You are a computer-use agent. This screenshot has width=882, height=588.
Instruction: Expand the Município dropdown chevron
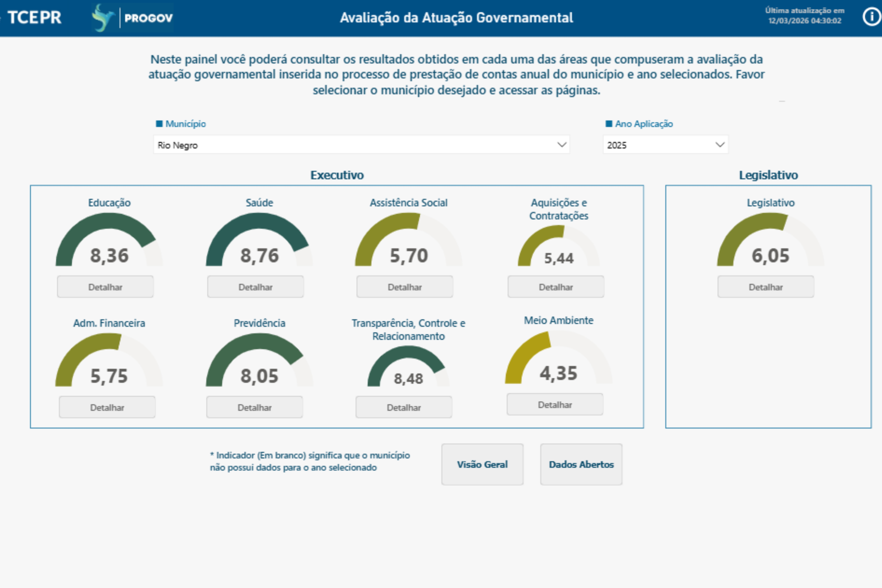tap(561, 145)
